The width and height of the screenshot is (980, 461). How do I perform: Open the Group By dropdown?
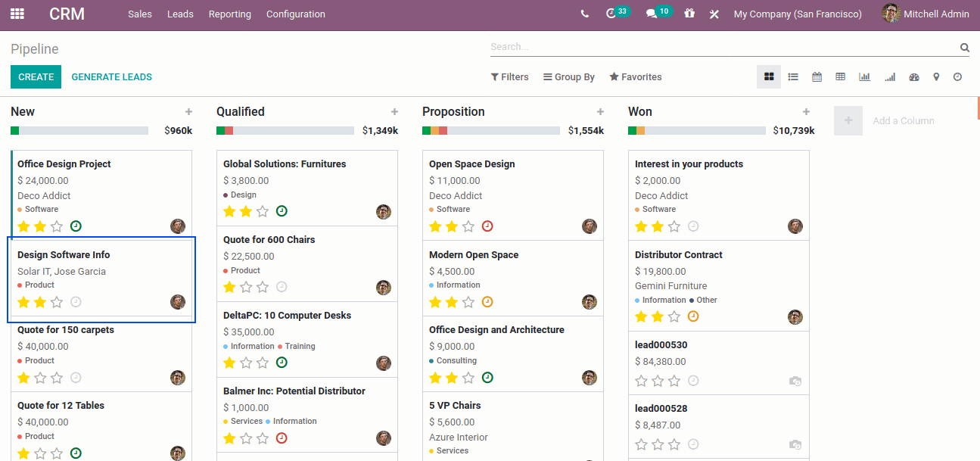coord(568,76)
